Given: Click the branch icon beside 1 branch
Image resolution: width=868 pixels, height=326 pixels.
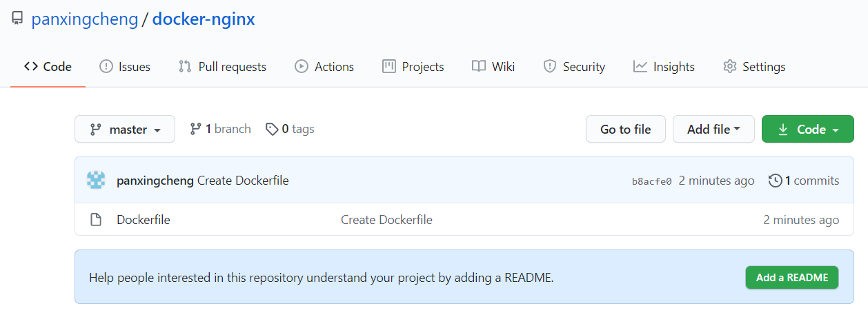Looking at the screenshot, I should click(196, 129).
